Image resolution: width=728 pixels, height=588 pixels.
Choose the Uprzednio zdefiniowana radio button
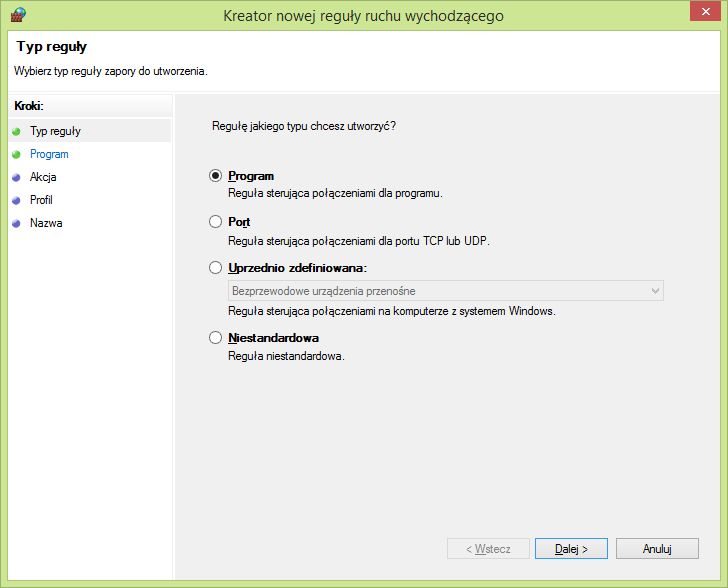[x=215, y=268]
